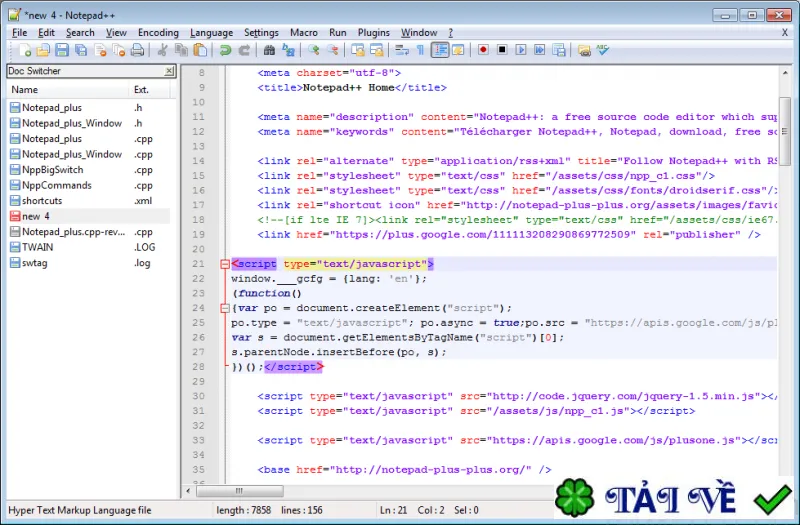The width and height of the screenshot is (800, 525).
Task: Select the unsaved new 4 document
Action: pos(89,216)
